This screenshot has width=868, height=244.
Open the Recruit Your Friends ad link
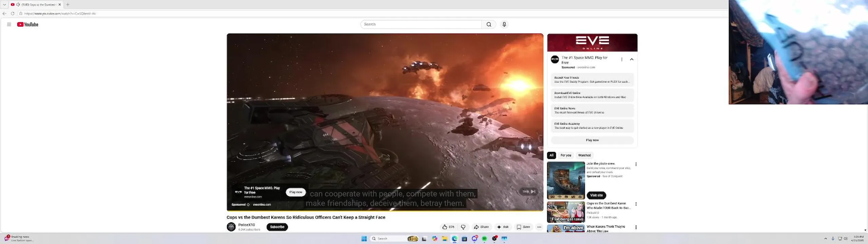coord(592,80)
